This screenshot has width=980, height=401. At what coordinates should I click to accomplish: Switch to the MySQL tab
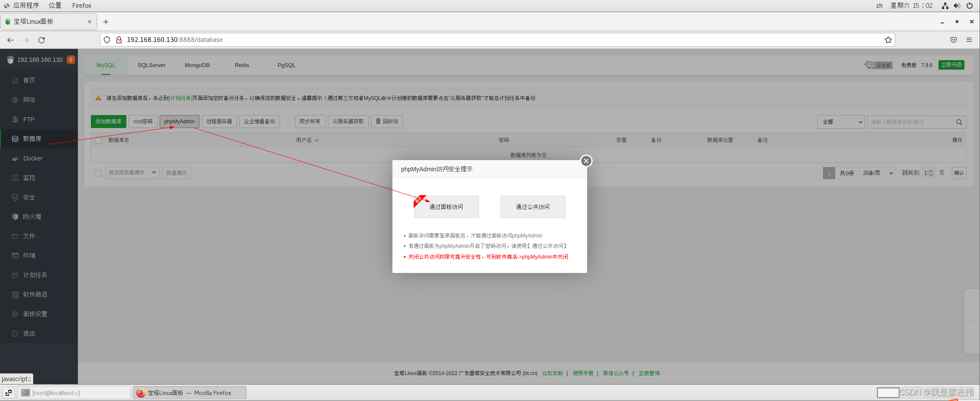106,65
